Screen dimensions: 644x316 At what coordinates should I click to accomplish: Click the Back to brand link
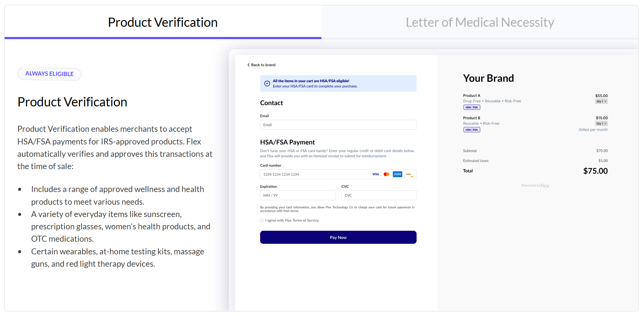pos(263,65)
